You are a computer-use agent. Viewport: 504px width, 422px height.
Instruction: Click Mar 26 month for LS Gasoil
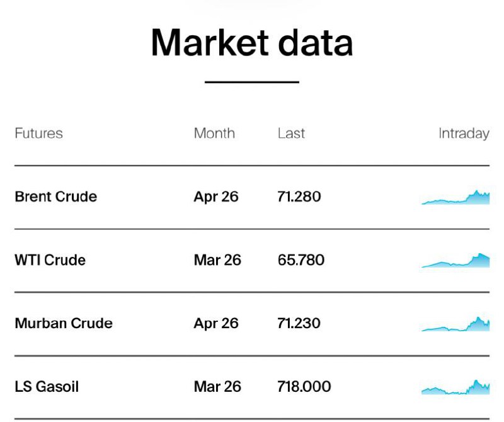click(x=217, y=386)
